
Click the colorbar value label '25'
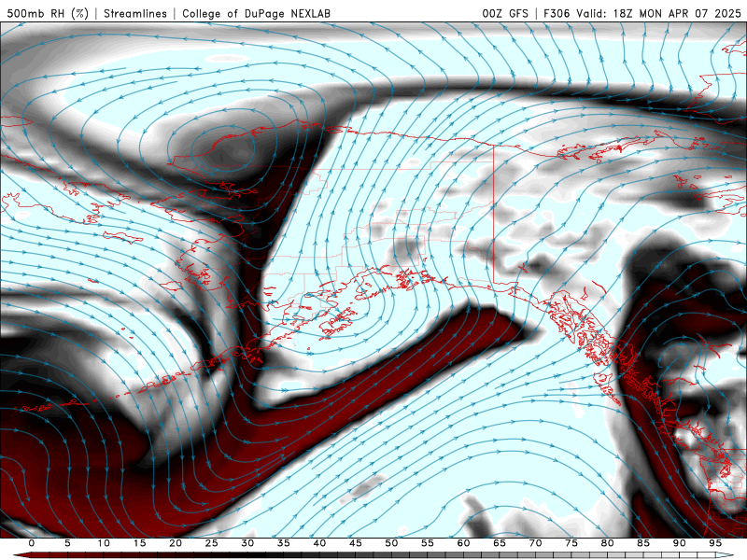pos(212,543)
